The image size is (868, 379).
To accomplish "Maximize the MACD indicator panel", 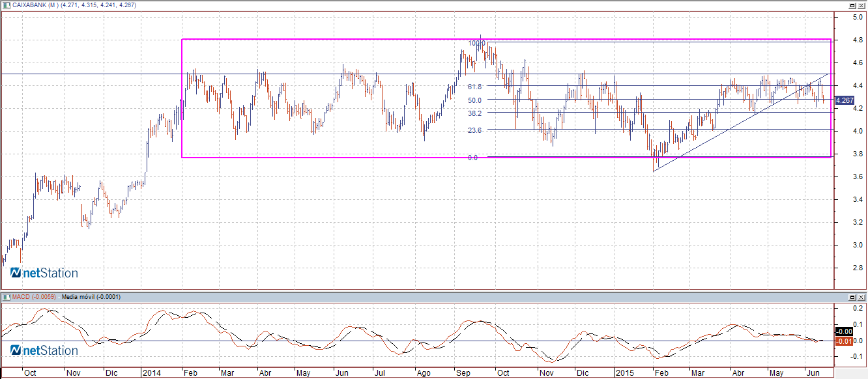I will click(x=852, y=297).
